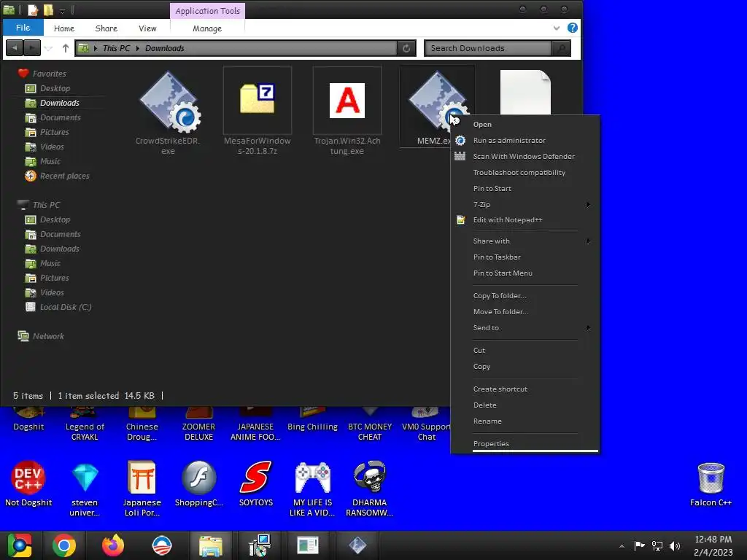The image size is (747, 560).
Task: Expand 7-Zip submenu
Action: tap(589, 204)
